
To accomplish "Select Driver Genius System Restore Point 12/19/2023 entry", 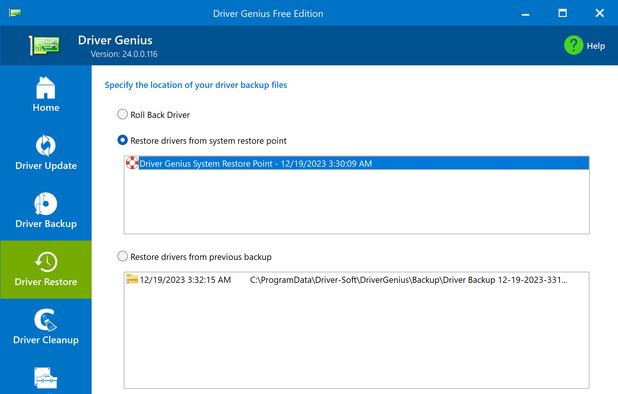I will 357,163.
